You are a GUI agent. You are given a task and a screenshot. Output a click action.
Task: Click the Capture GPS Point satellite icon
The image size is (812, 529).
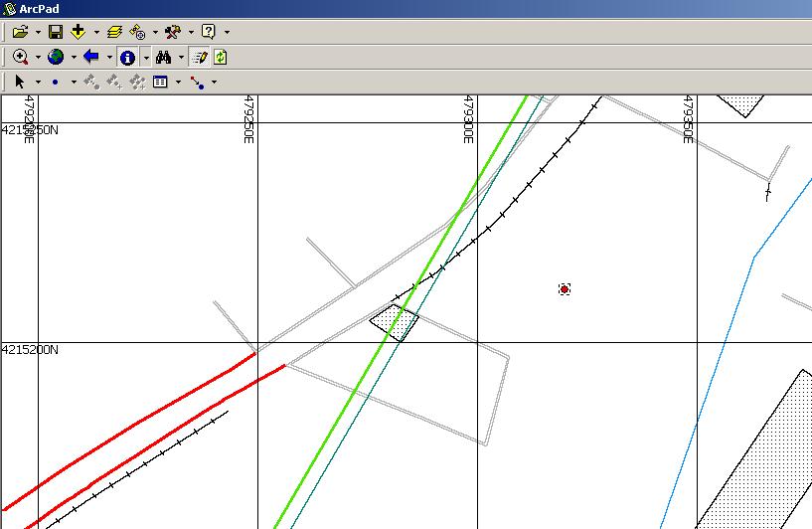click(91, 82)
